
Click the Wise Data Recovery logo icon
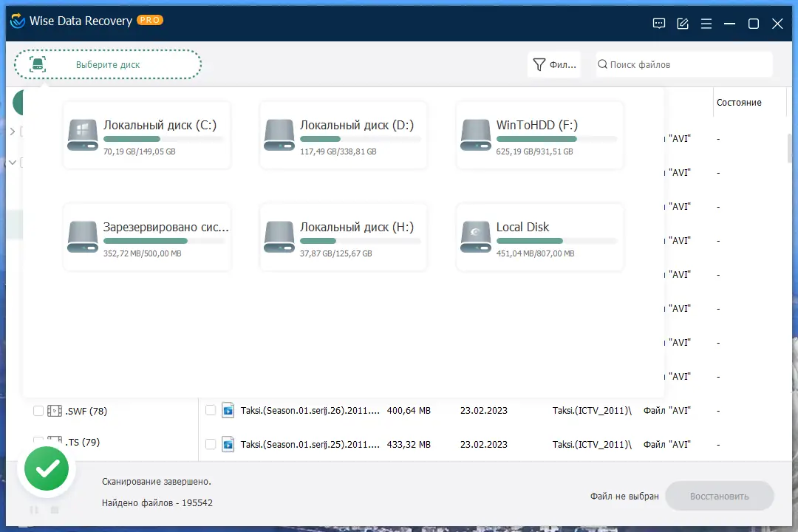[x=18, y=21]
